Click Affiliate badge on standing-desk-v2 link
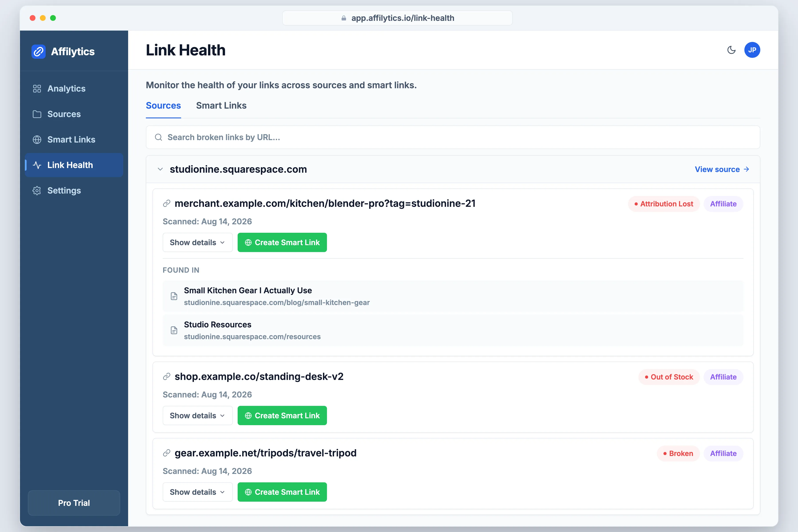The image size is (798, 532). (723, 377)
